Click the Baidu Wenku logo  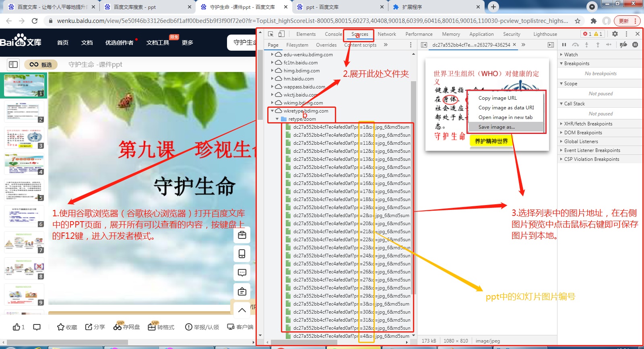pyautogui.click(x=21, y=41)
